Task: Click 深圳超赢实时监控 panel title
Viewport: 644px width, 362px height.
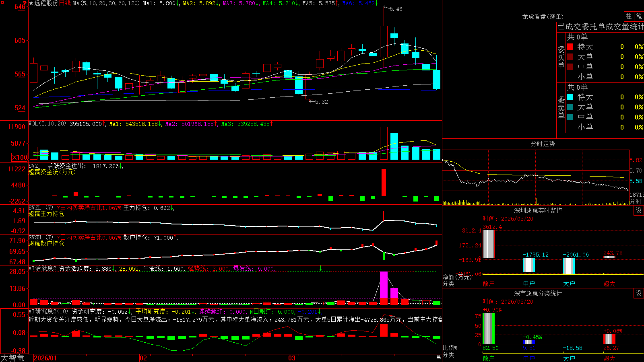Action: tap(538, 210)
